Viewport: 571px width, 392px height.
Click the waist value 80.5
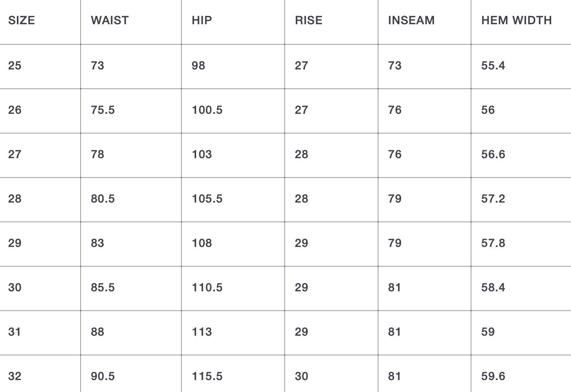point(103,199)
